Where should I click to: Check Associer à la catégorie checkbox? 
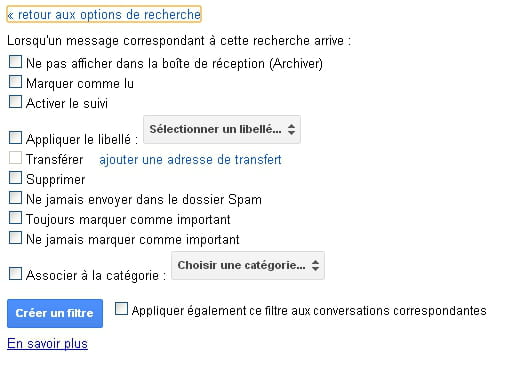pos(15,274)
